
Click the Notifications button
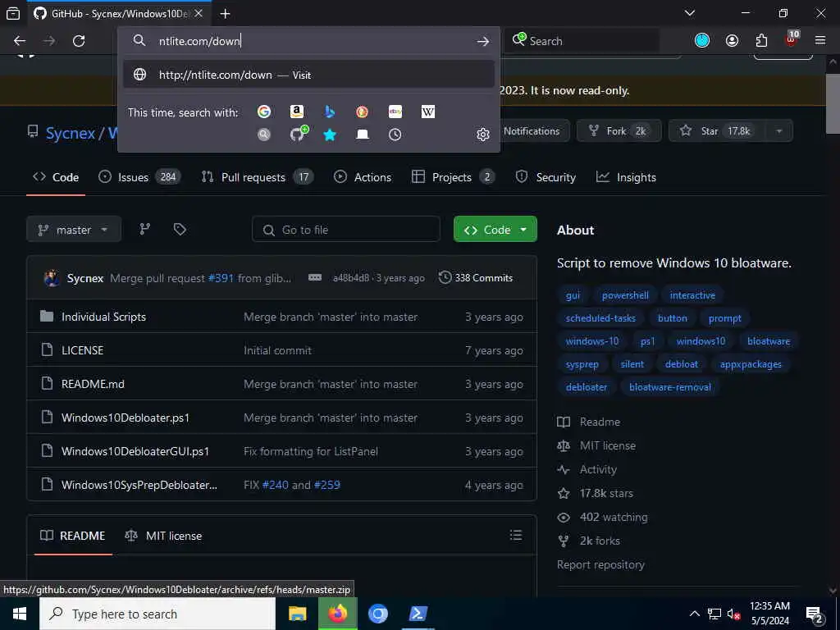(x=532, y=130)
